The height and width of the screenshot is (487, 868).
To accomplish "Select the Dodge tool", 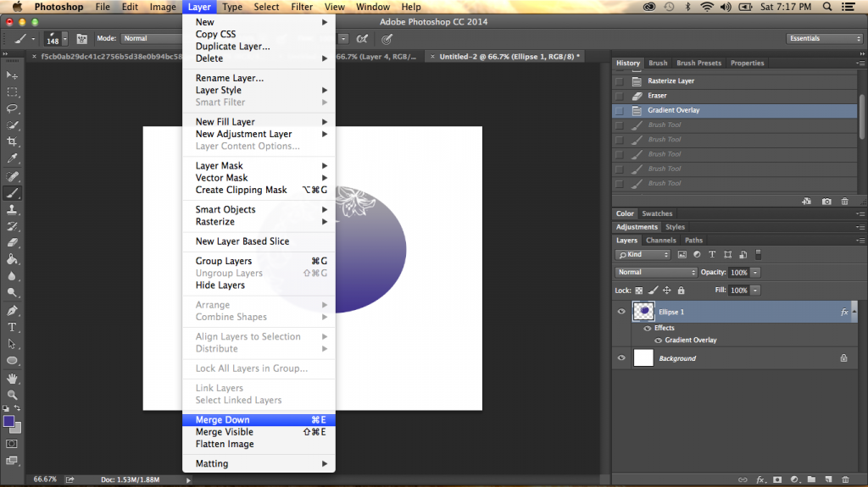I will (x=12, y=293).
